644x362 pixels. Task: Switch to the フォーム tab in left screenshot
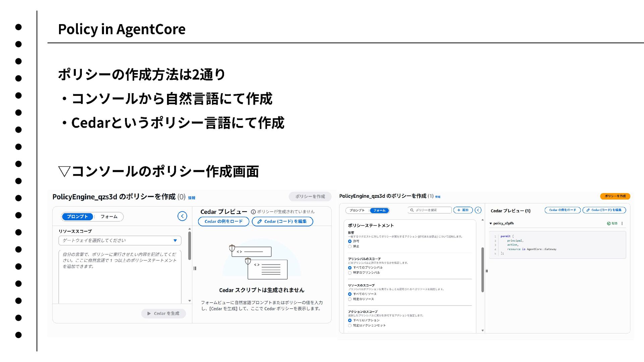point(109,217)
